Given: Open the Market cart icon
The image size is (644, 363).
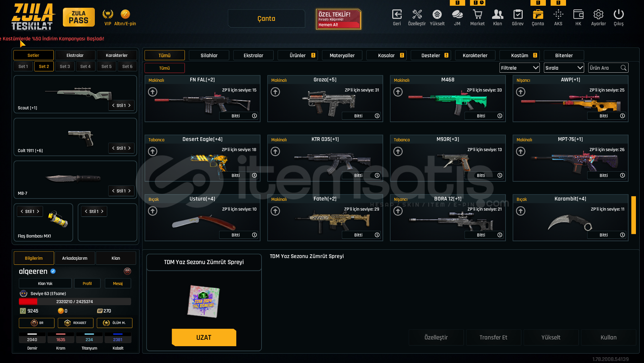Looking at the screenshot, I should (477, 14).
